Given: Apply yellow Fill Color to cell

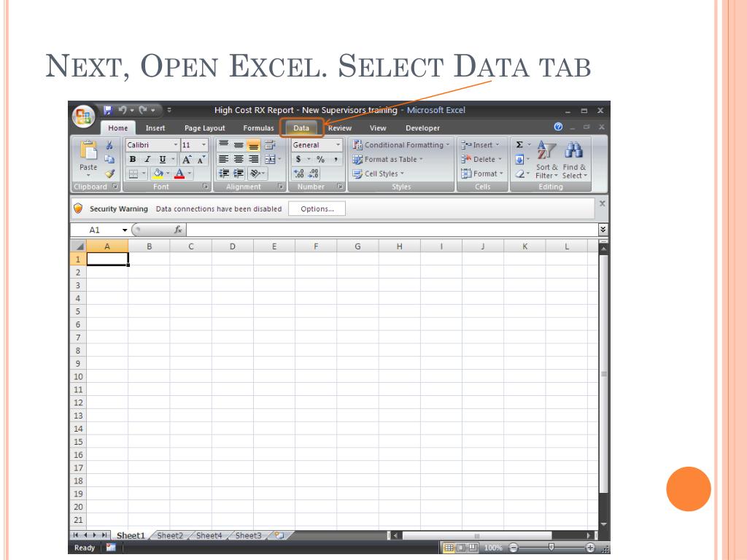Looking at the screenshot, I should pos(158,174).
